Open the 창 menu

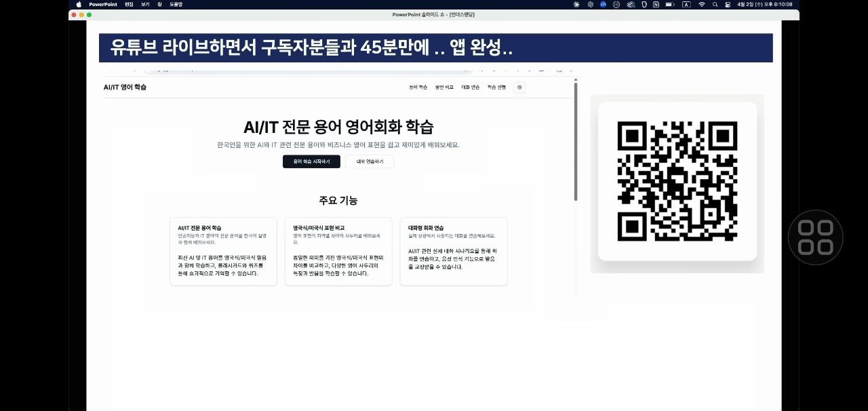pos(160,4)
